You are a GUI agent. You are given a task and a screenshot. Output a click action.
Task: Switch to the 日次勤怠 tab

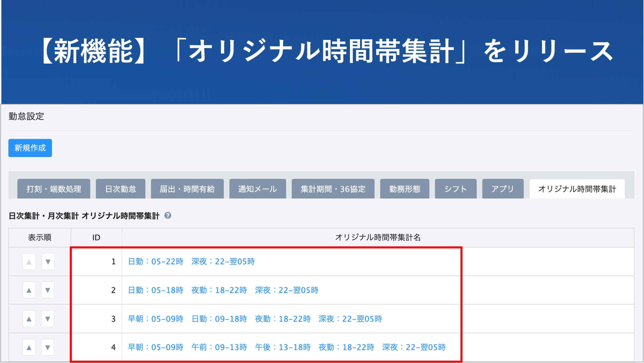120,189
